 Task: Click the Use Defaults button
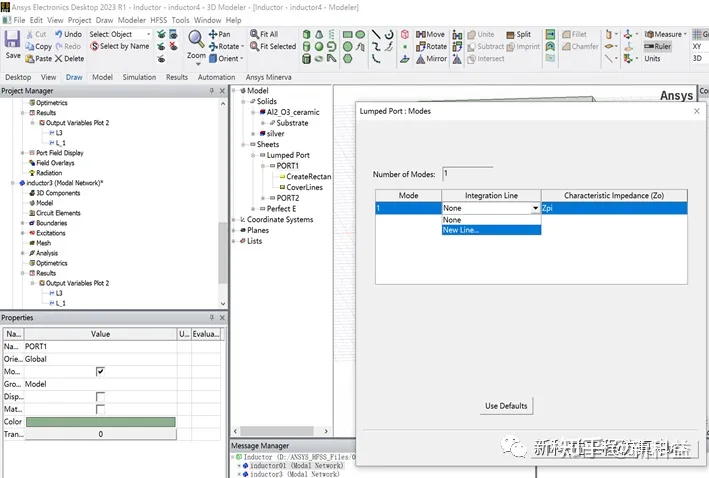click(506, 406)
